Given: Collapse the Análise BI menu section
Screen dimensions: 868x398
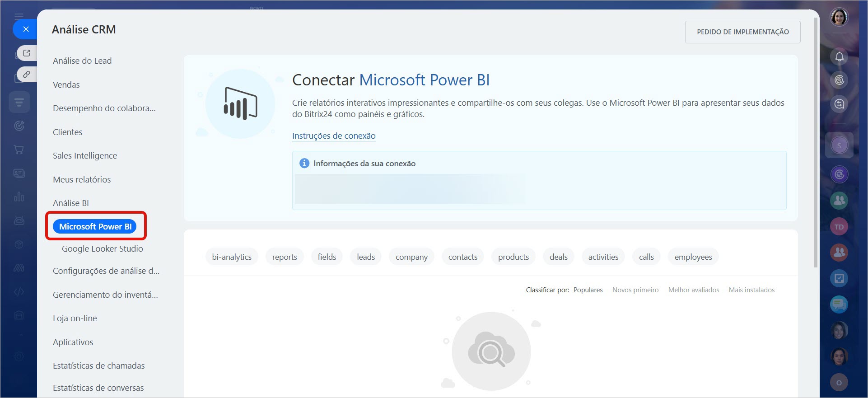Looking at the screenshot, I should coord(71,203).
